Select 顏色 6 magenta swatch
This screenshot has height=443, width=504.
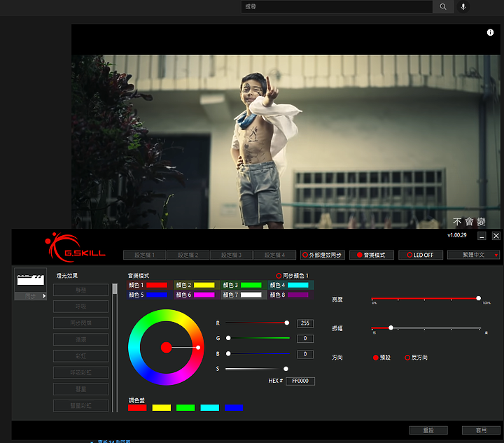(204, 295)
